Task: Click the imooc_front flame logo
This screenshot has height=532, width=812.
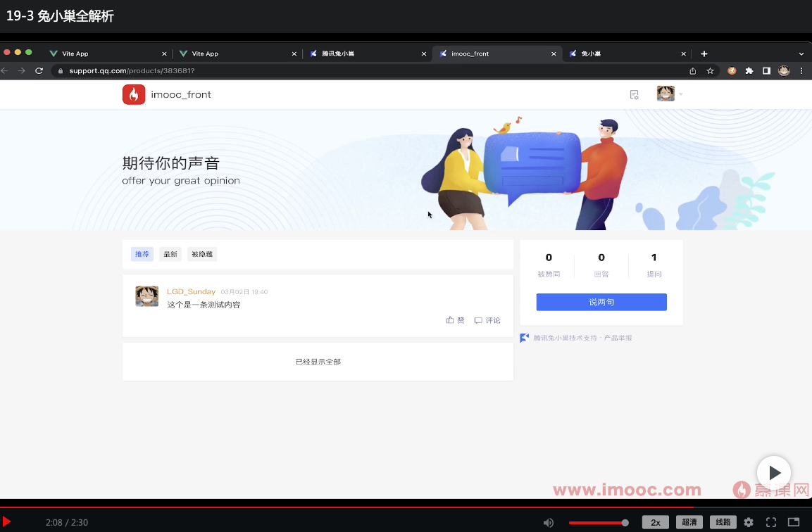Action: pos(134,94)
